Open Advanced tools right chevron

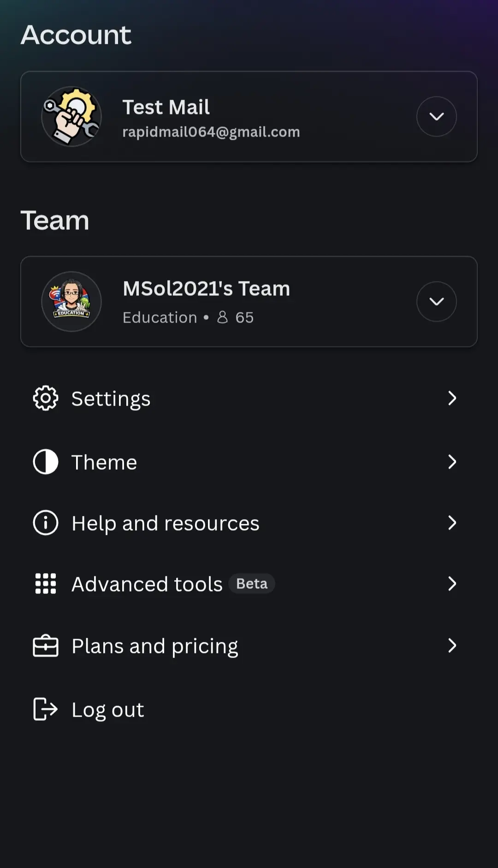click(x=452, y=584)
